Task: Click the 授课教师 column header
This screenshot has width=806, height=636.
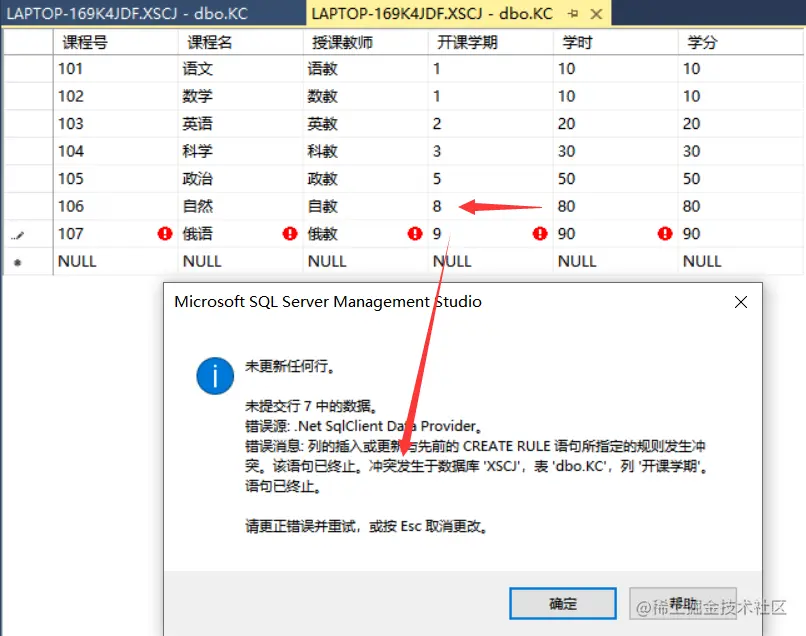Action: 365,42
